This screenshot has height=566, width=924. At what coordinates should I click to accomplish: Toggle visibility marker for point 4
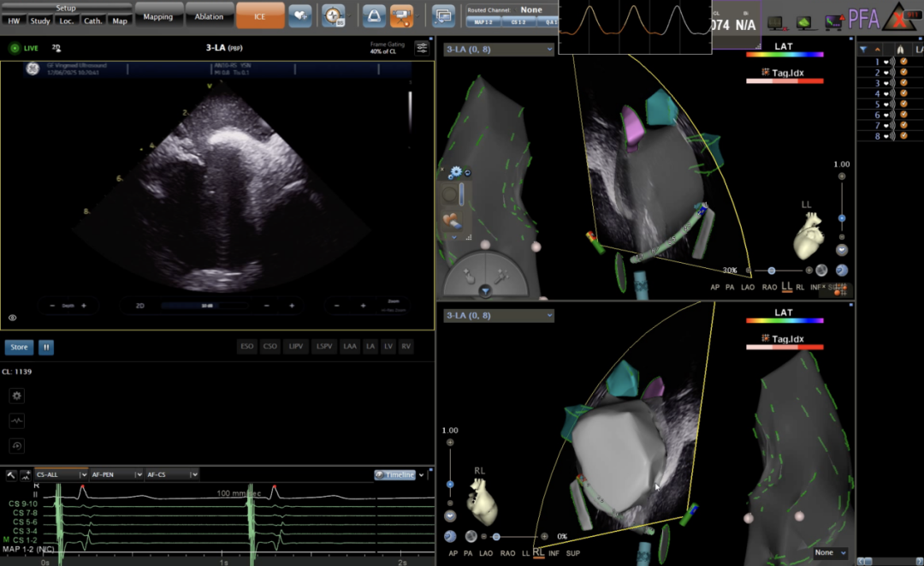tap(903, 93)
